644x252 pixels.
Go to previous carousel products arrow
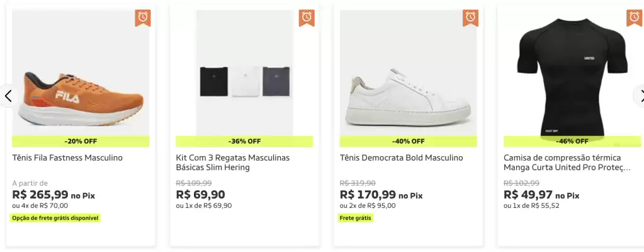8,96
